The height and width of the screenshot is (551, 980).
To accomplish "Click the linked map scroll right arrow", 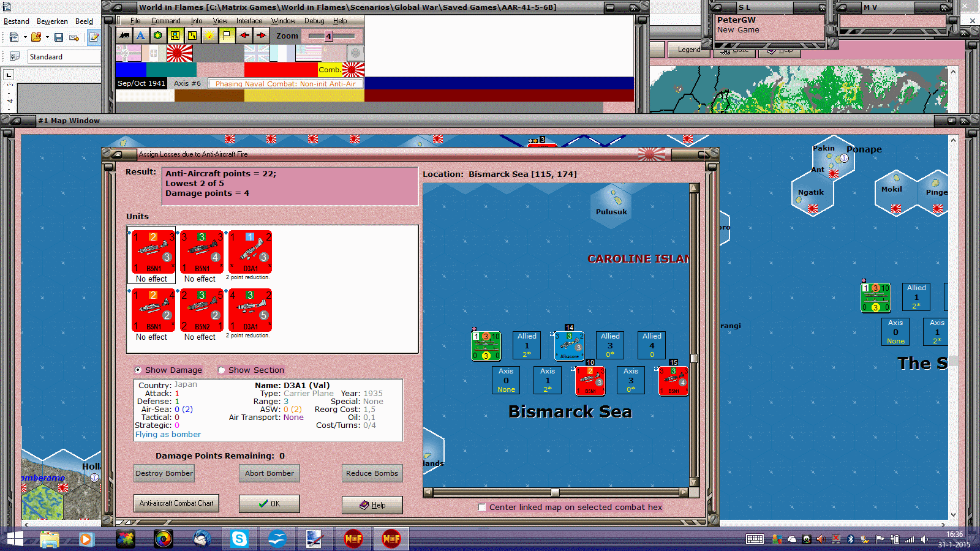I will (684, 492).
